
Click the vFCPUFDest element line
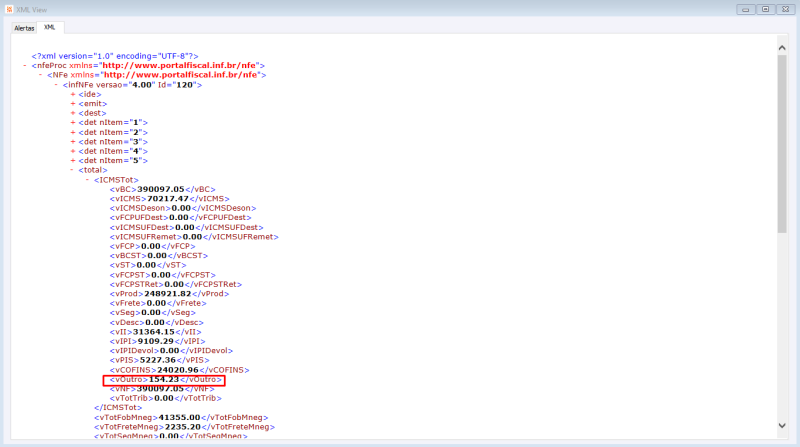coord(180,218)
